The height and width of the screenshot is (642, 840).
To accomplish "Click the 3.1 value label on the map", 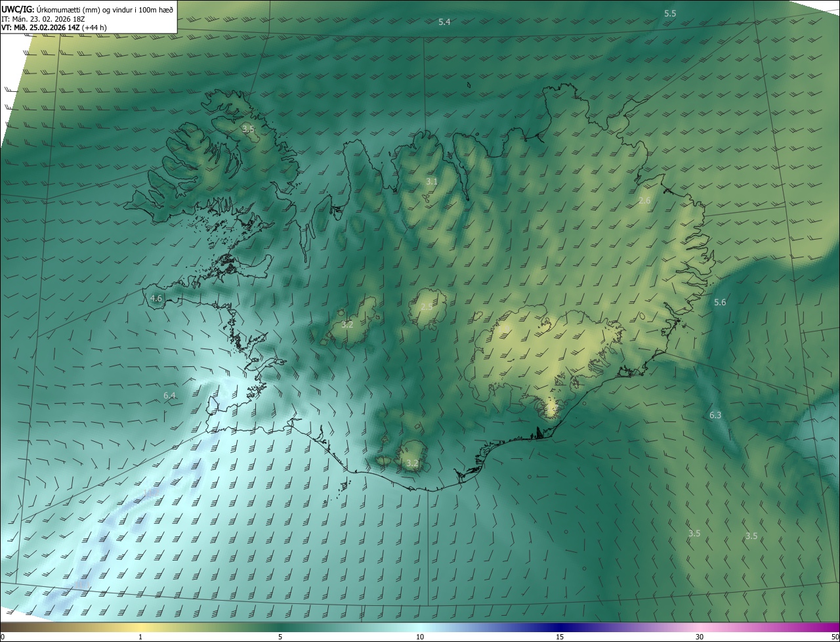I will 431,181.
